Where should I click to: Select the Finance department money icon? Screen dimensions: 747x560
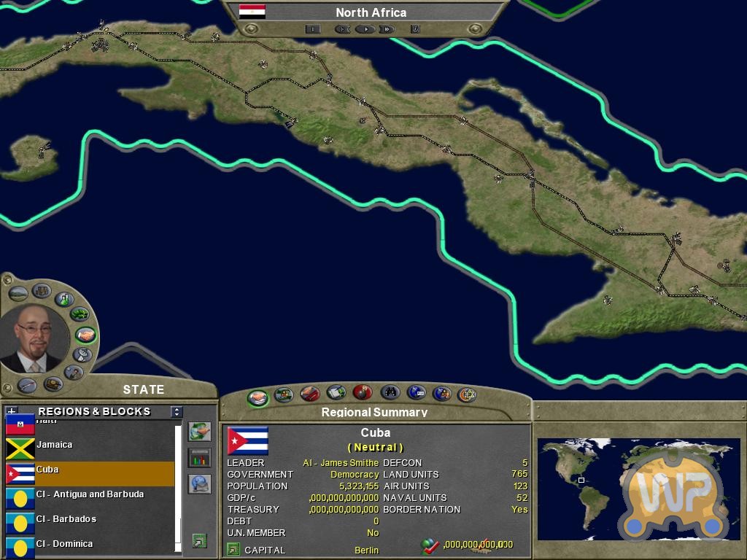[79, 315]
